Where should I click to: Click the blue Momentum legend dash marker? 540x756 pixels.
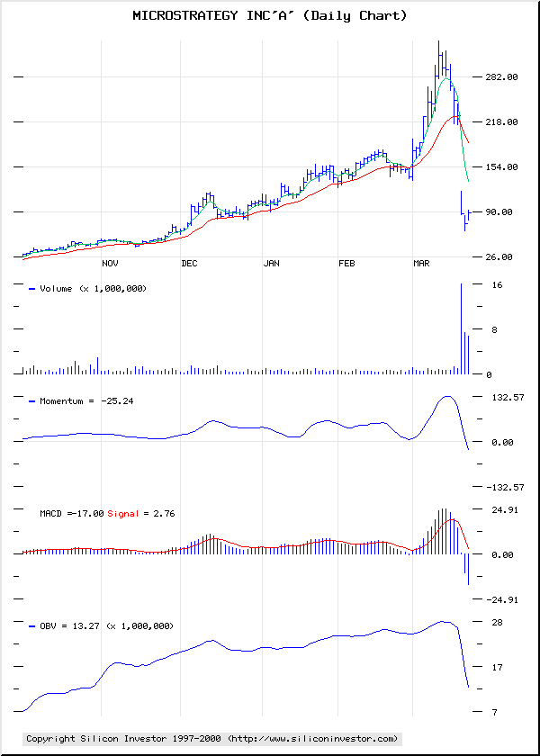(x=32, y=401)
